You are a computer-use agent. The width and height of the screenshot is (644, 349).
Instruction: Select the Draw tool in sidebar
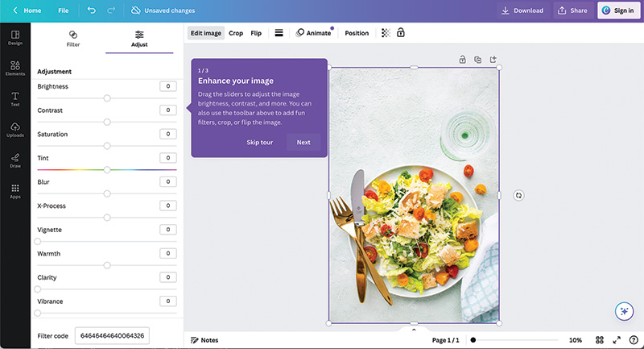pos(14,160)
